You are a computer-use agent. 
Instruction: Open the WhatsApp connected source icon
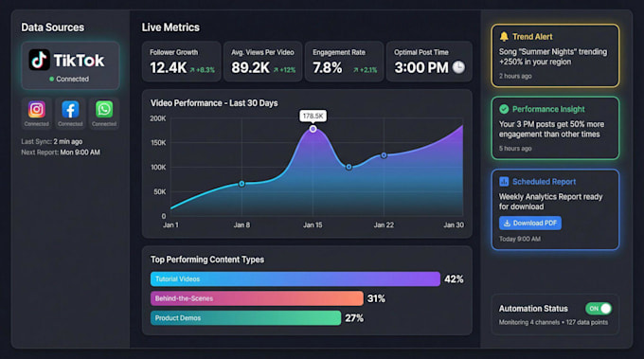[x=104, y=110]
